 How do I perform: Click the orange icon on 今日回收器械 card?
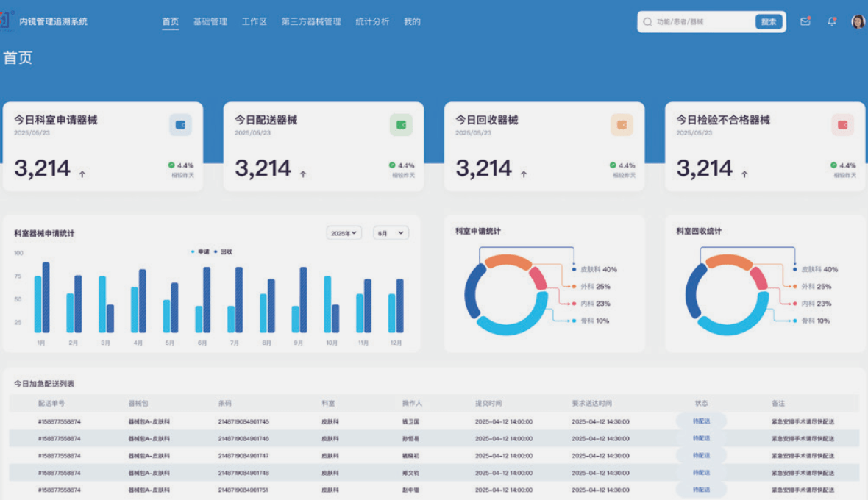[x=622, y=124]
